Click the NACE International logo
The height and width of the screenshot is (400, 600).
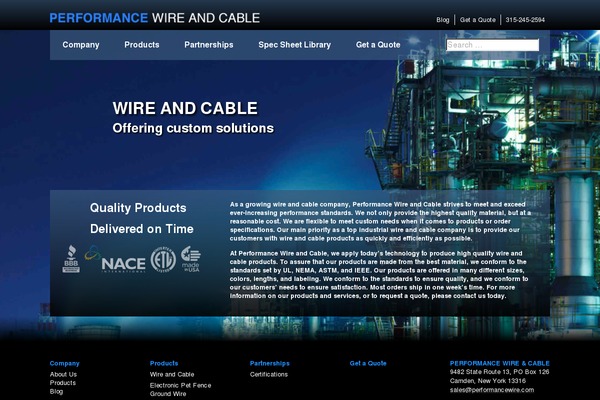coord(115,259)
